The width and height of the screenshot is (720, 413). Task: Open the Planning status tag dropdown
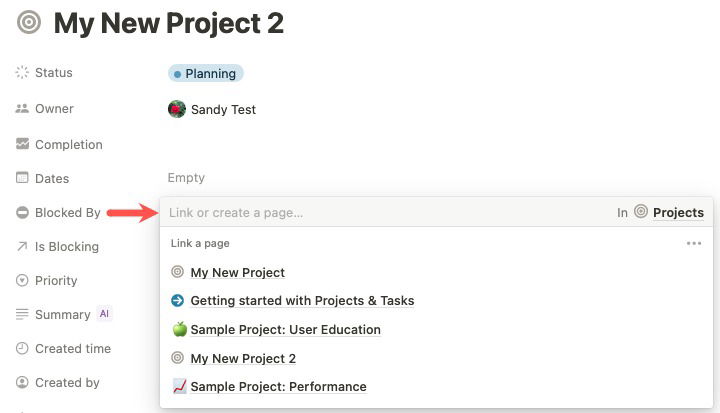tap(206, 73)
